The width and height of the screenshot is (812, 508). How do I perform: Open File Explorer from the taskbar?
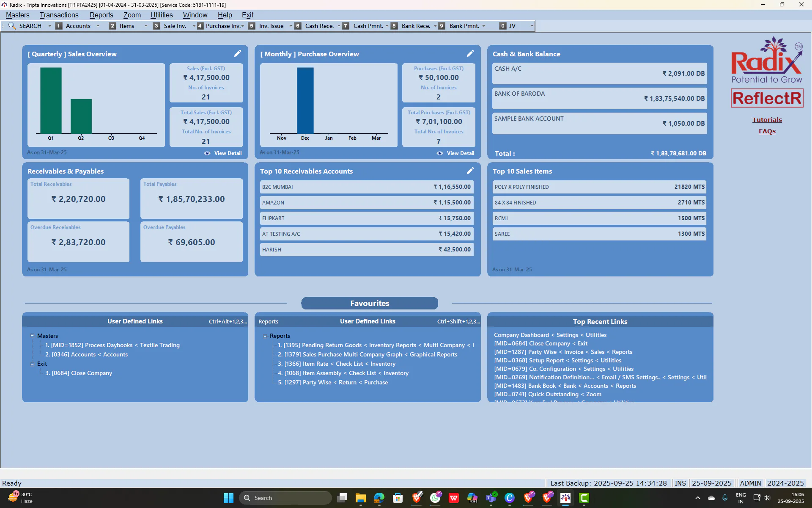[x=360, y=498]
